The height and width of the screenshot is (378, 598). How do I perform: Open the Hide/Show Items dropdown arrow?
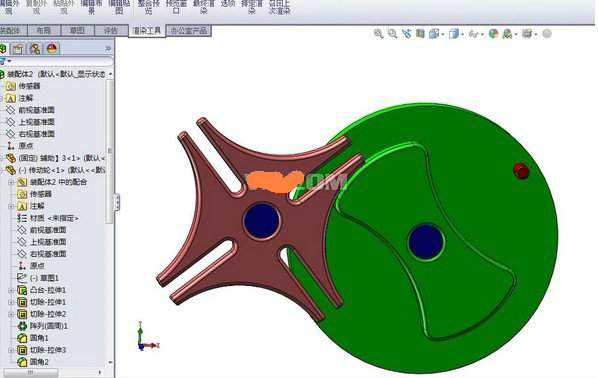[x=482, y=34]
